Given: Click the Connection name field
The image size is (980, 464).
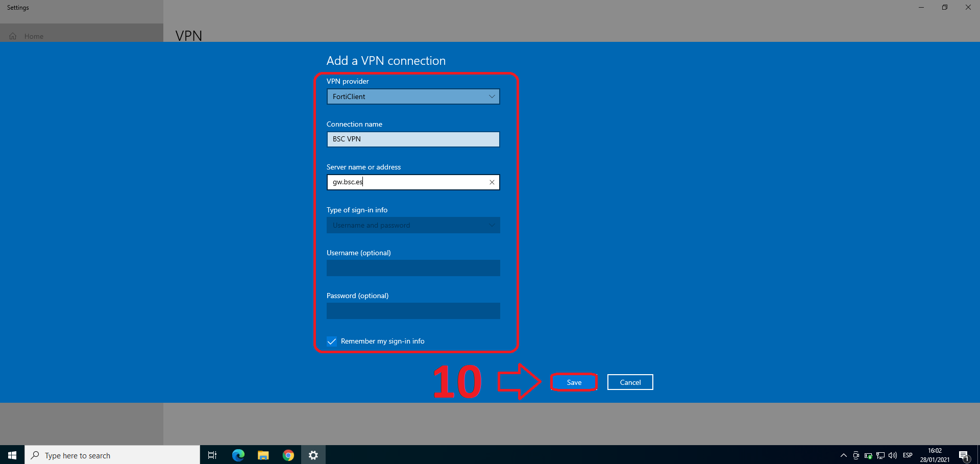Looking at the screenshot, I should [x=413, y=139].
